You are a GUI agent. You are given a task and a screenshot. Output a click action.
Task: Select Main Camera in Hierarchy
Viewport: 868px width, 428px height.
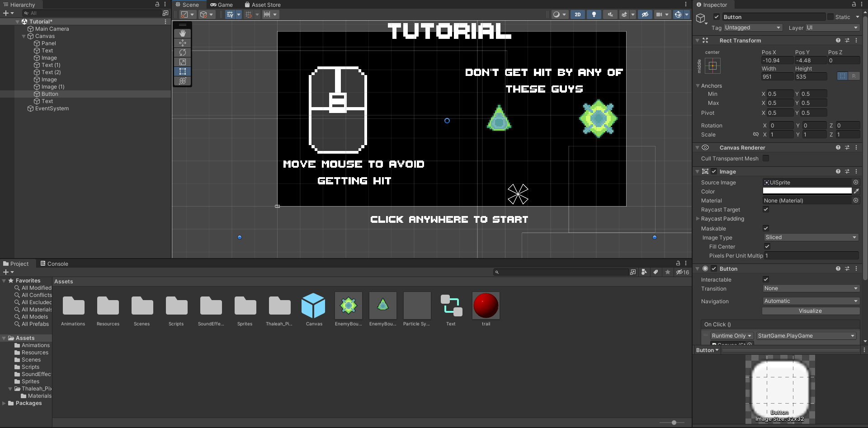coord(52,29)
